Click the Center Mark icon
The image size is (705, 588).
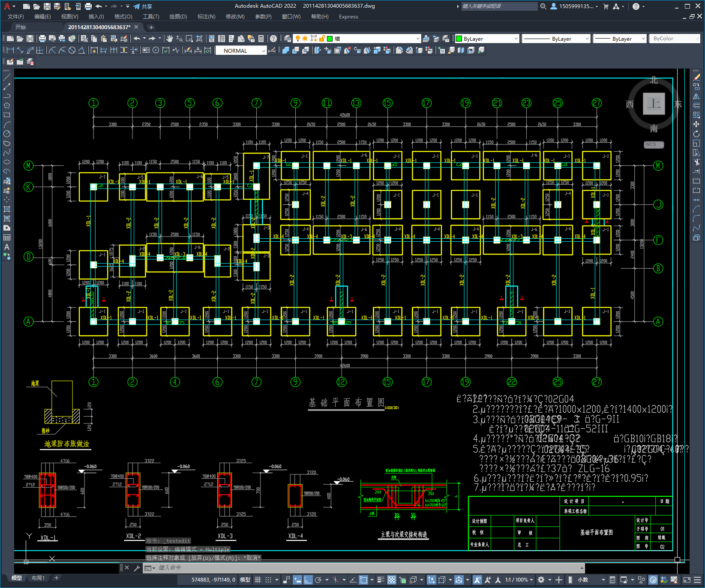click(x=156, y=51)
